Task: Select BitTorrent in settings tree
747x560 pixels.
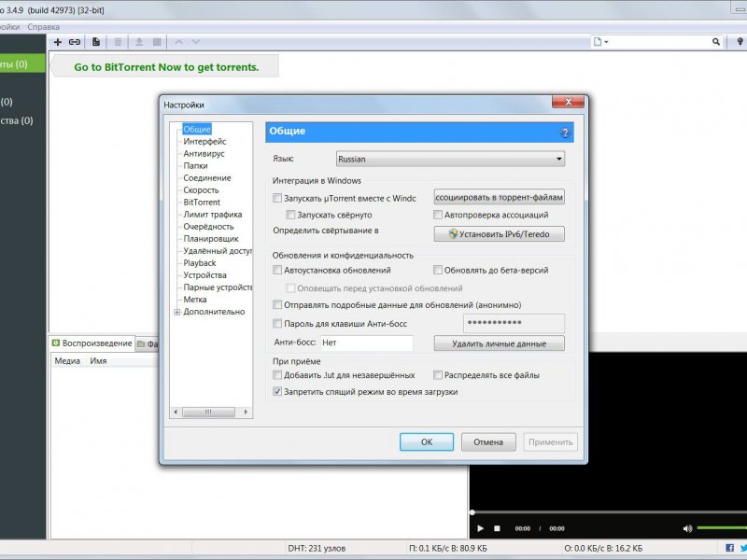Action: coord(202,202)
